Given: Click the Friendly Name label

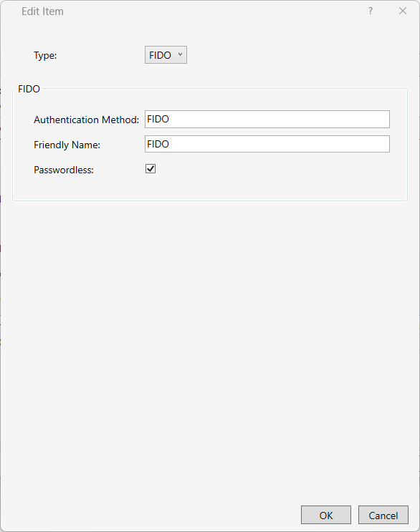Looking at the screenshot, I should [67, 145].
